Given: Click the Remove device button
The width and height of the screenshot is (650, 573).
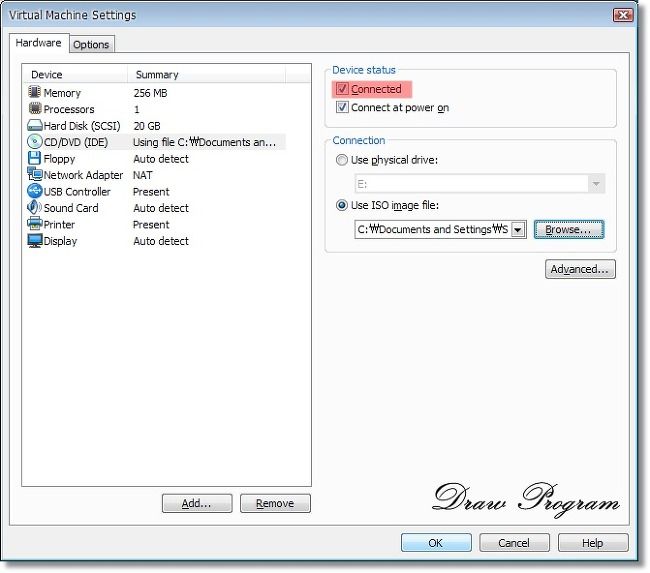Looking at the screenshot, I should pos(275,503).
